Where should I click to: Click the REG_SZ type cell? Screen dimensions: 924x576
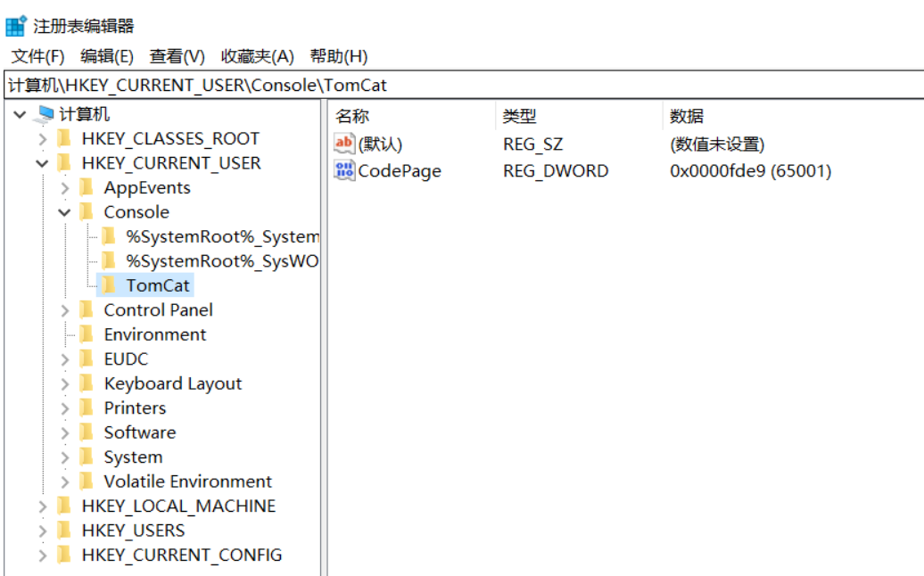point(532,144)
